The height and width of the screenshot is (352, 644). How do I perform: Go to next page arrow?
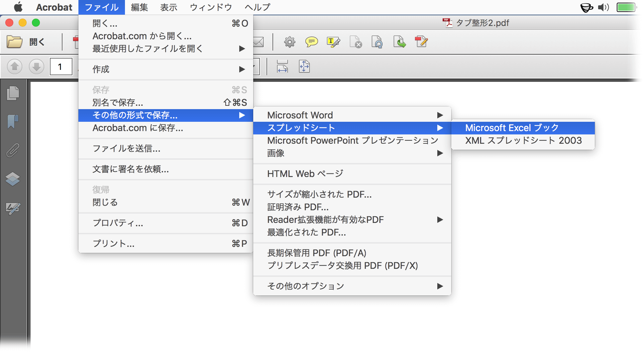37,67
